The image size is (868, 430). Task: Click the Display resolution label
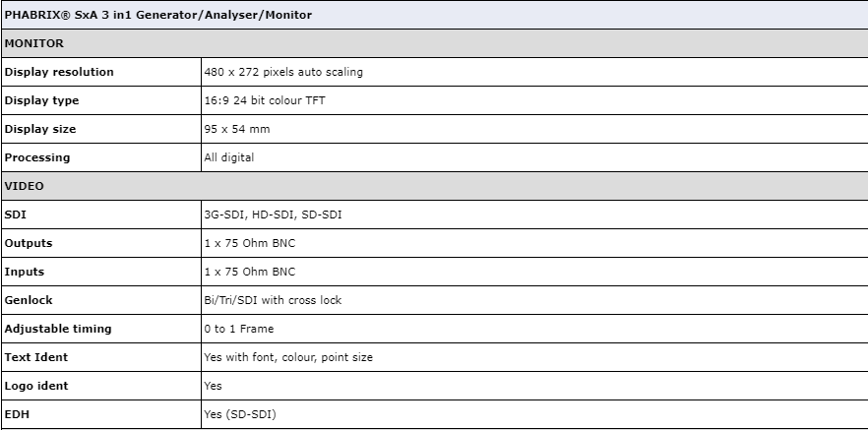[x=59, y=72]
